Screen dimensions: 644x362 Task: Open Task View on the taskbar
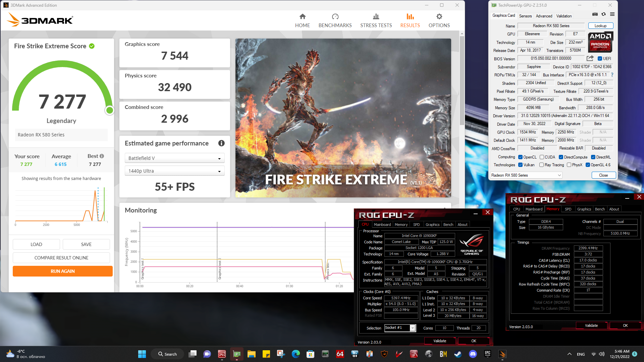pyautogui.click(x=193, y=354)
